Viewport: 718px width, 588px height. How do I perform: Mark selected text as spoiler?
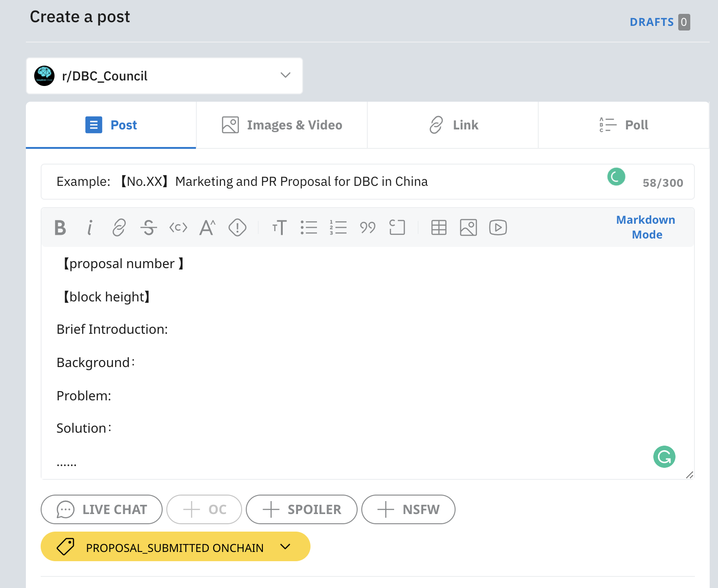click(x=237, y=227)
